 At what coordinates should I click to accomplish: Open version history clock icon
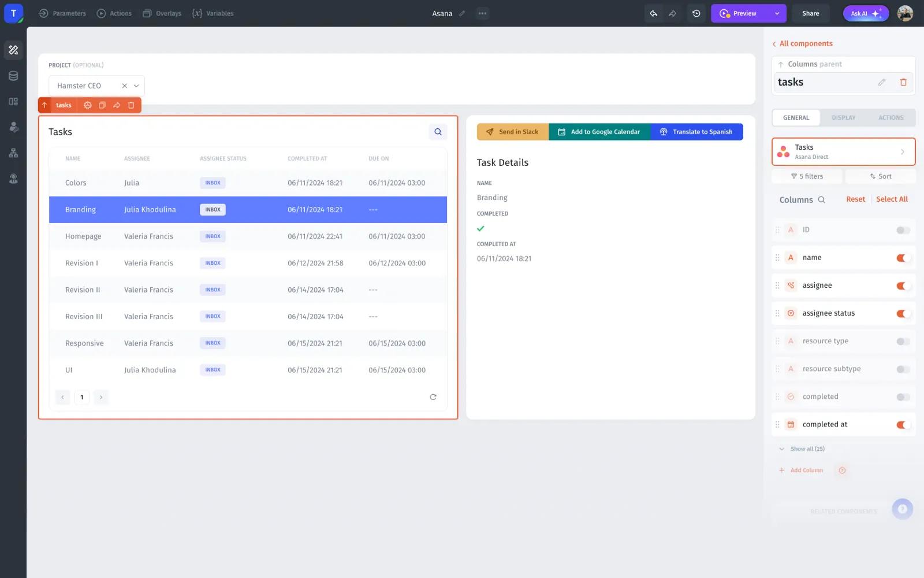coord(696,13)
